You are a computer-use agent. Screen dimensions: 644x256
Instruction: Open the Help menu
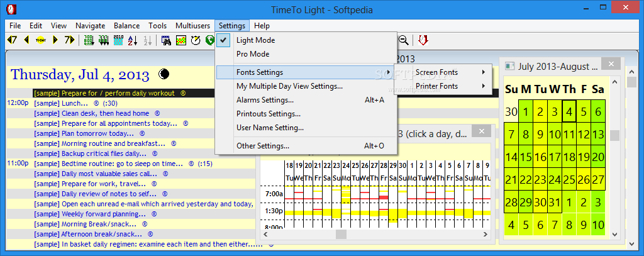click(262, 26)
